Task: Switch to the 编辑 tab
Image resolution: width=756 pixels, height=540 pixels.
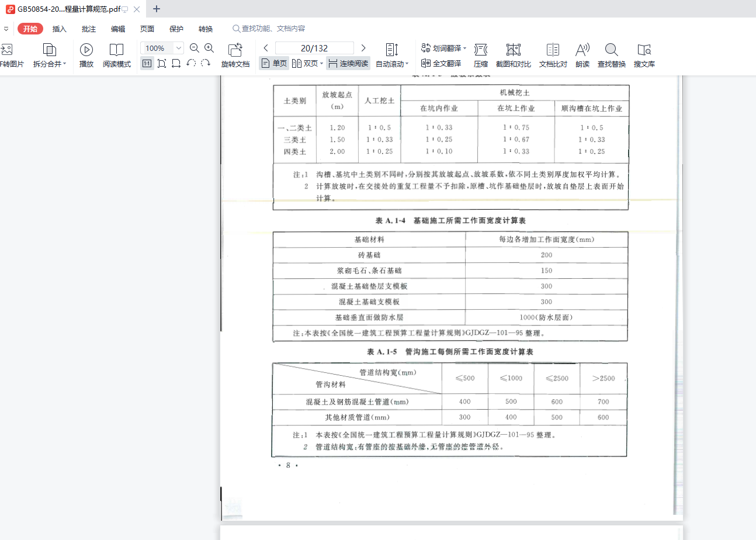Action: (118, 29)
